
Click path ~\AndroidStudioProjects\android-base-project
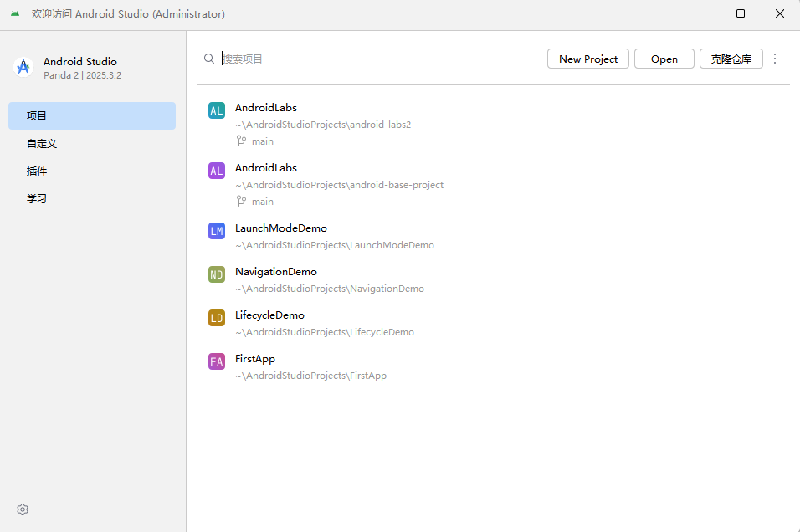pyautogui.click(x=339, y=185)
